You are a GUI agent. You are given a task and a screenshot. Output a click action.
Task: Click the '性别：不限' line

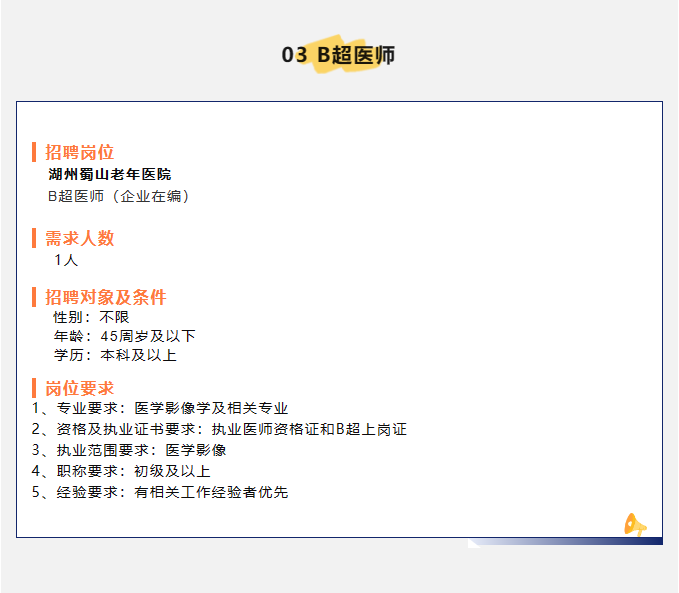pyautogui.click(x=91, y=317)
